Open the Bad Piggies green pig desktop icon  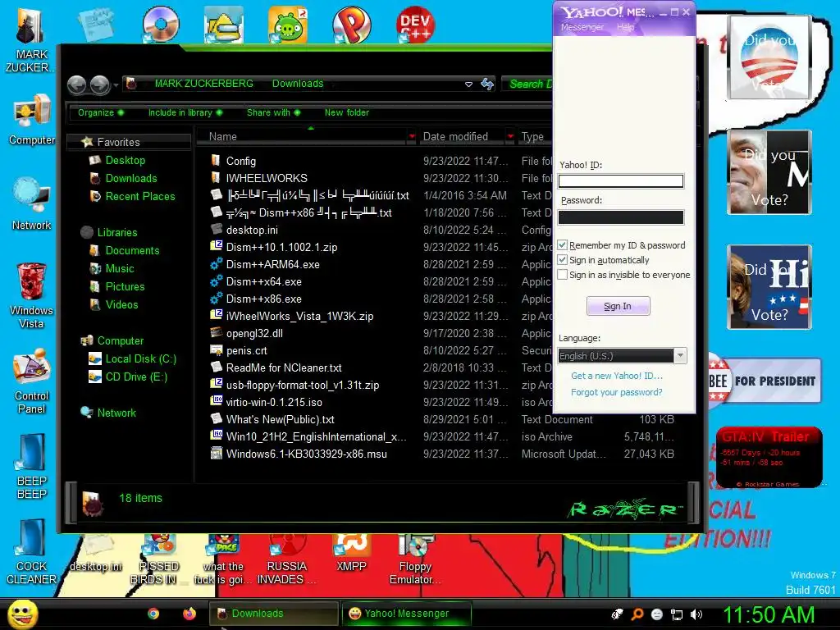pos(288,24)
